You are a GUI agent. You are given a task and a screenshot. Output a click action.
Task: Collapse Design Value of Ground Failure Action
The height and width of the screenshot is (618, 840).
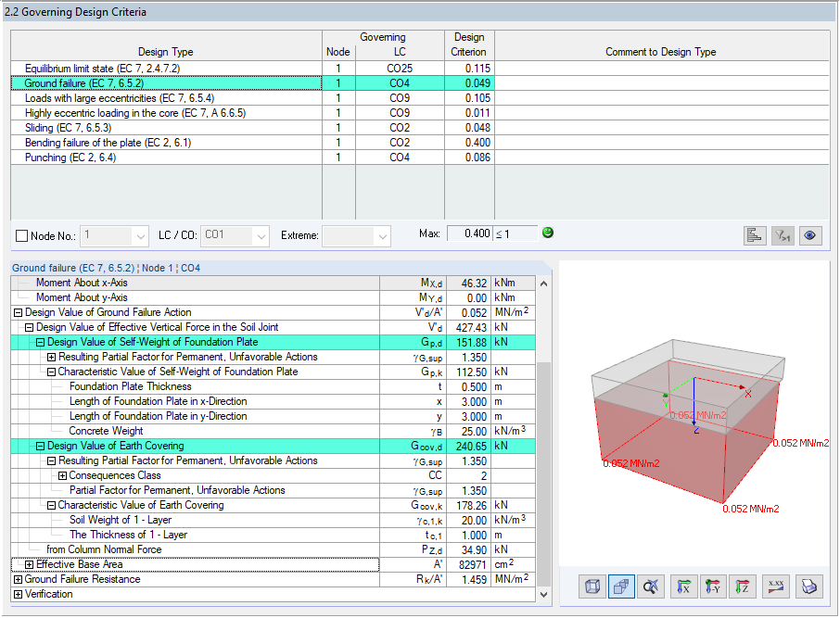coord(18,313)
